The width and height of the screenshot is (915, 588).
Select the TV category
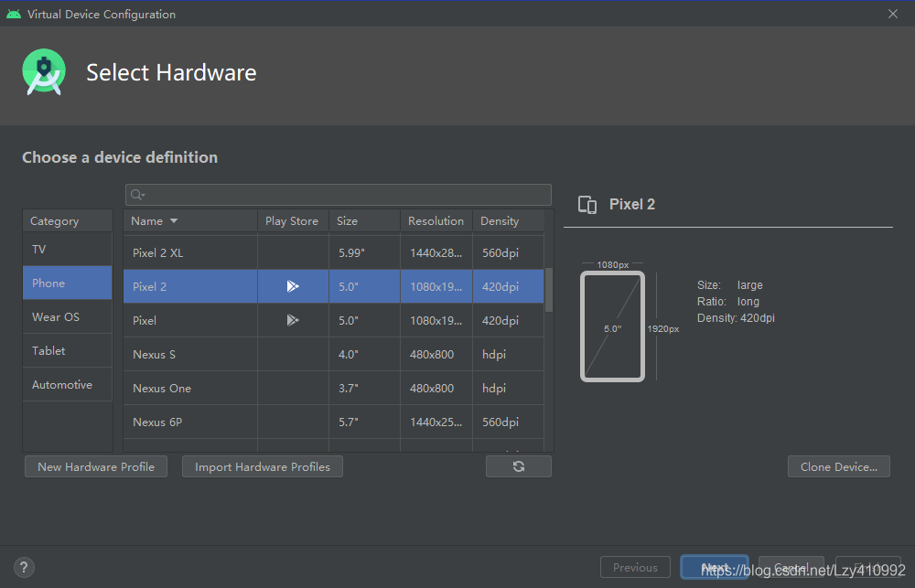(67, 249)
